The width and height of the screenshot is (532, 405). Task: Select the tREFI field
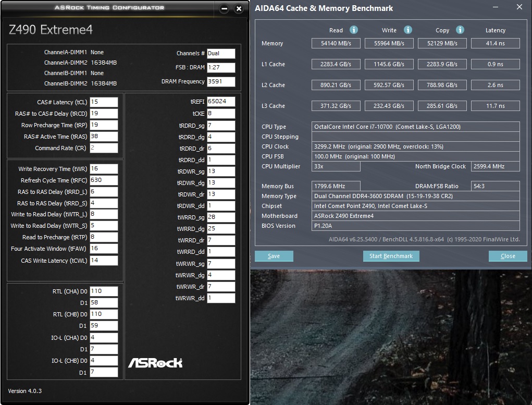pos(221,102)
